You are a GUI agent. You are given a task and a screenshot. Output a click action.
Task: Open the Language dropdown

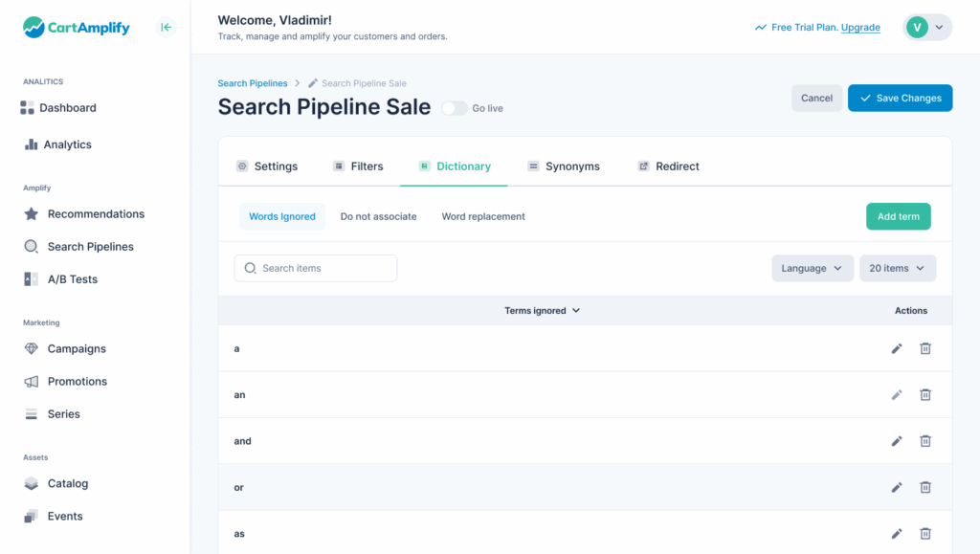812,269
